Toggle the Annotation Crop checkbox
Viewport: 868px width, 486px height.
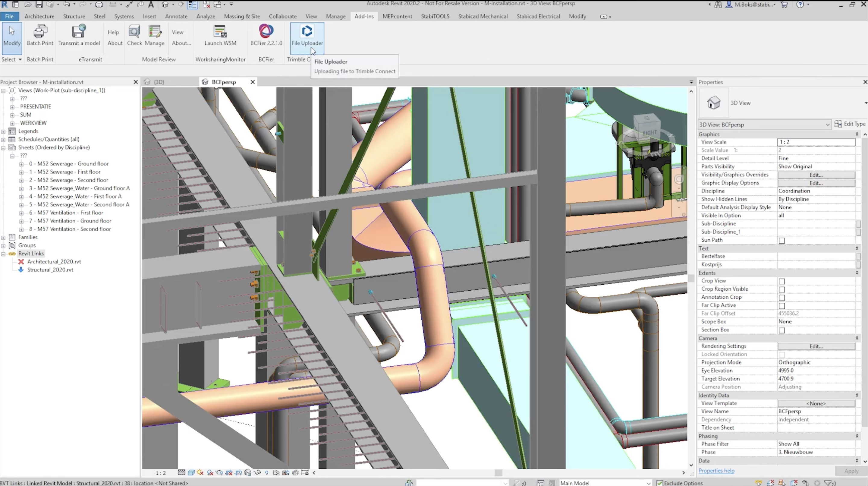tap(782, 298)
